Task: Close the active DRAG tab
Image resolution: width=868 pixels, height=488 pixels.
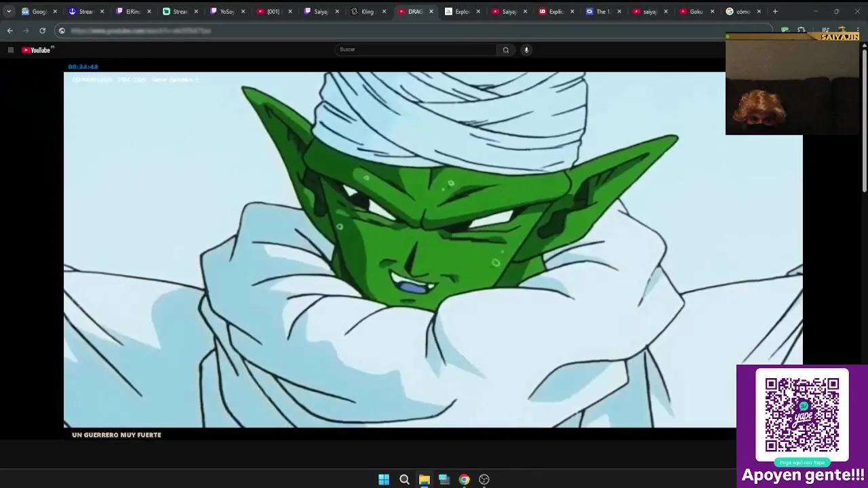Action: 431,12
